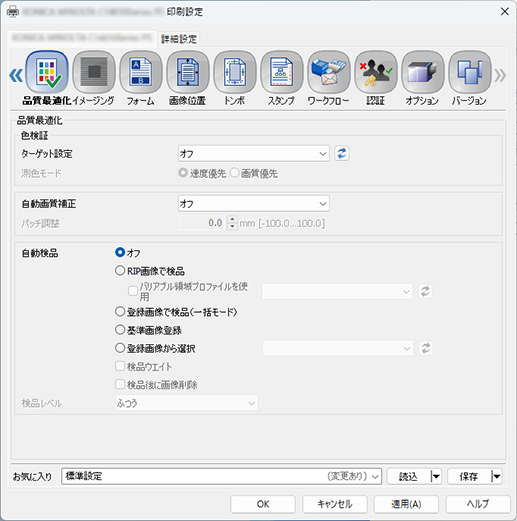The width and height of the screenshot is (517, 521).
Task: Open the 自動画質補正 dropdown
Action: click(x=254, y=204)
